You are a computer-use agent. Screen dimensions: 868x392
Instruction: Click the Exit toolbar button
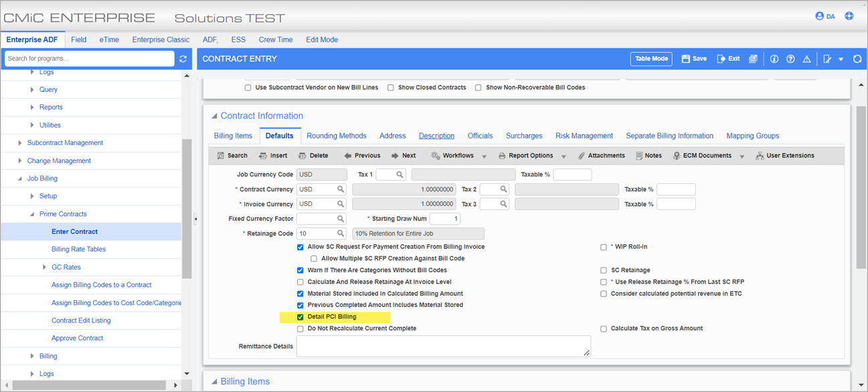click(728, 59)
